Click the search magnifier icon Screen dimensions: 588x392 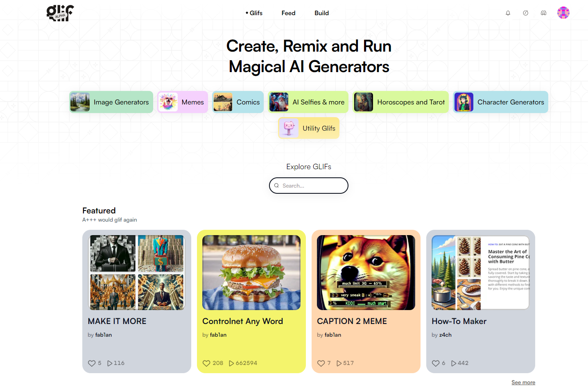276,186
